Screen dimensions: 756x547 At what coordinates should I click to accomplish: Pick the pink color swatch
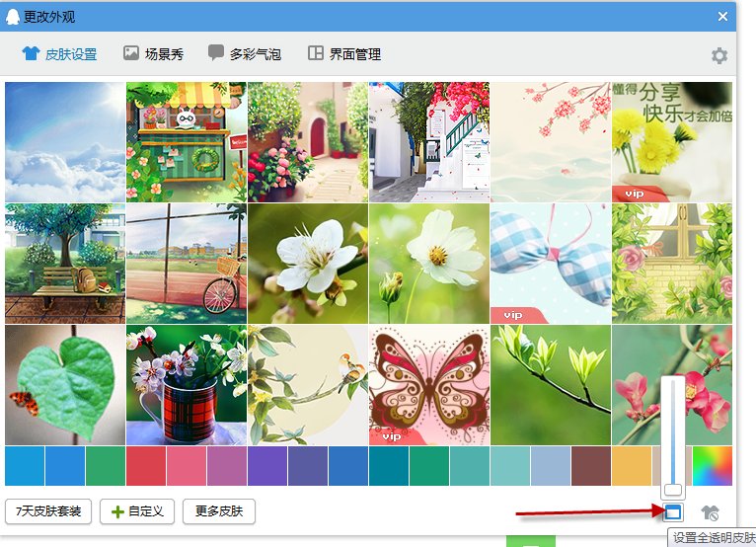[x=187, y=466]
